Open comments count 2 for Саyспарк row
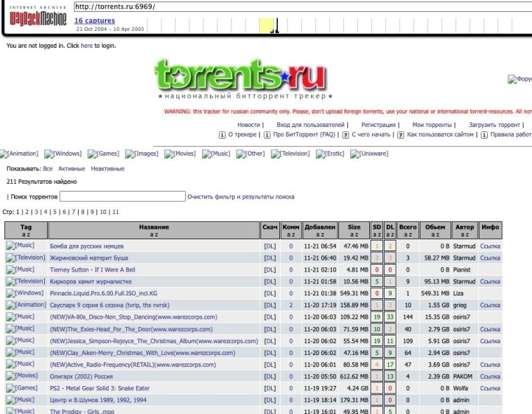Screen dimensions: 532x414 pos(291,305)
